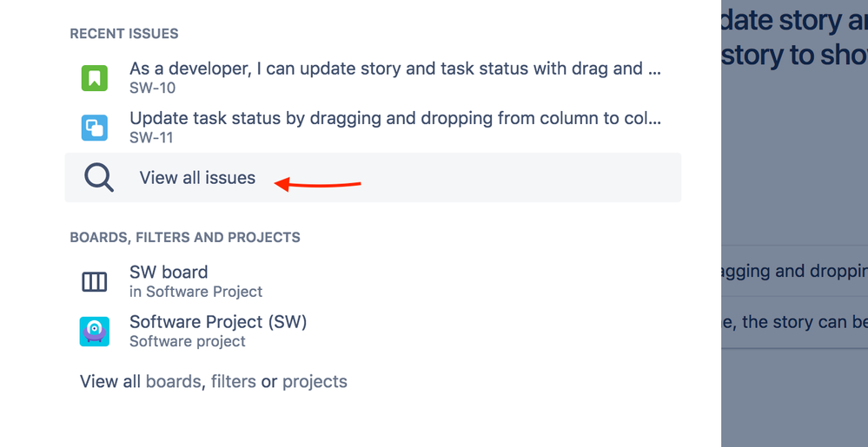
Task: Click the magnifying glass search icon
Action: tap(98, 178)
